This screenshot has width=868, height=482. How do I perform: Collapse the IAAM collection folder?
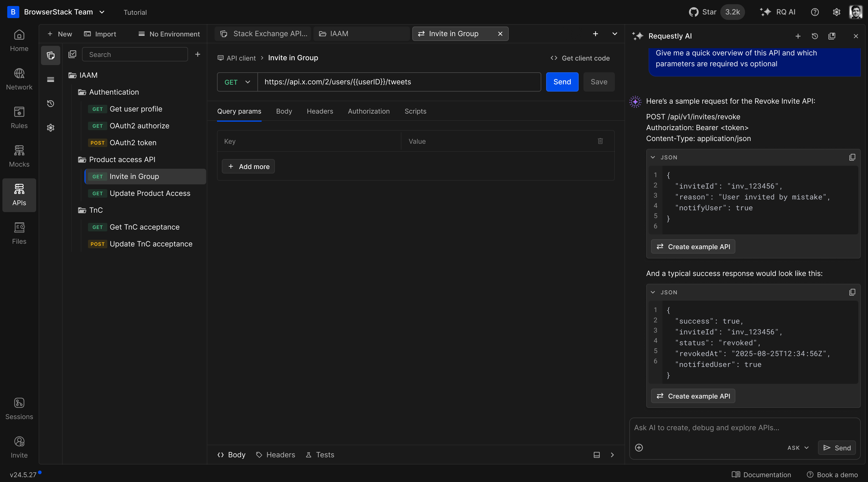click(x=83, y=75)
